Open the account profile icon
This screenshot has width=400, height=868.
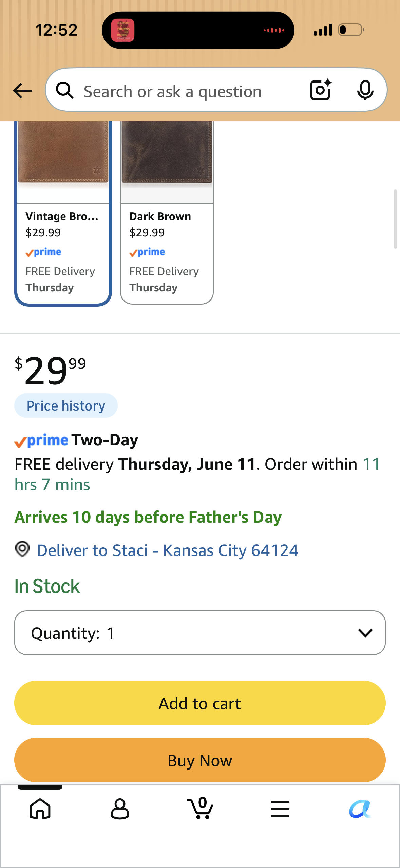click(120, 809)
